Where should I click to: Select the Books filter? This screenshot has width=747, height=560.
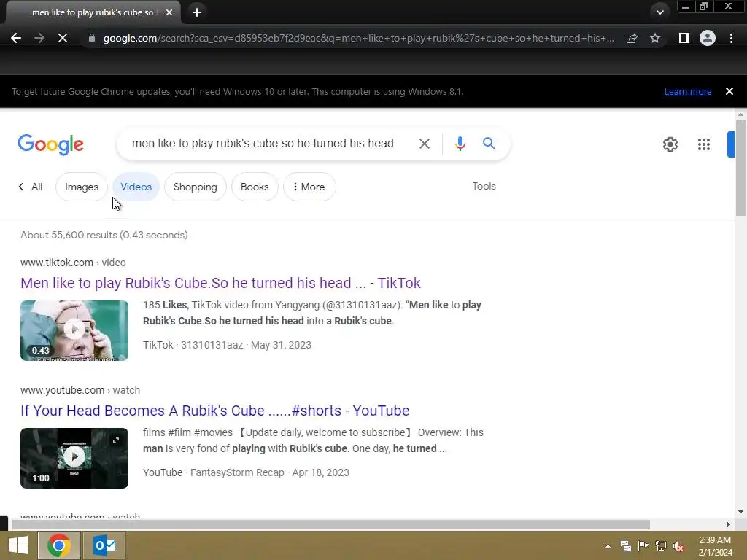point(255,187)
